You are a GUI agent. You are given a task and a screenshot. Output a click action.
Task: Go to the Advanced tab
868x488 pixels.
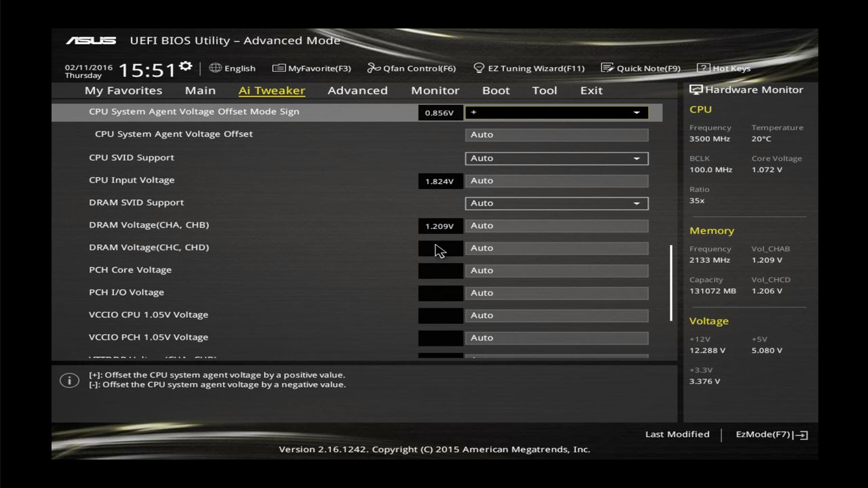(357, 90)
